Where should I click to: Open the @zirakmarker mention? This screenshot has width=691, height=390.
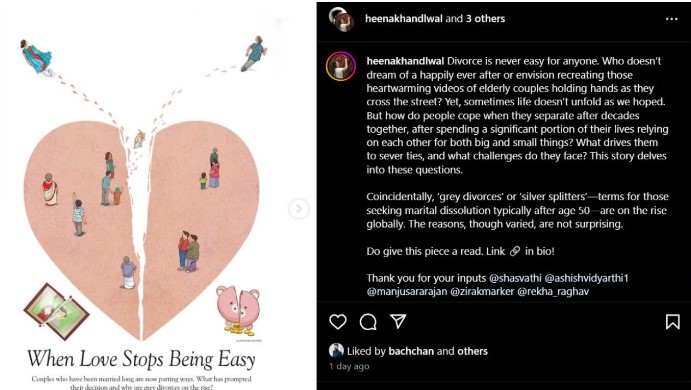(x=482, y=292)
